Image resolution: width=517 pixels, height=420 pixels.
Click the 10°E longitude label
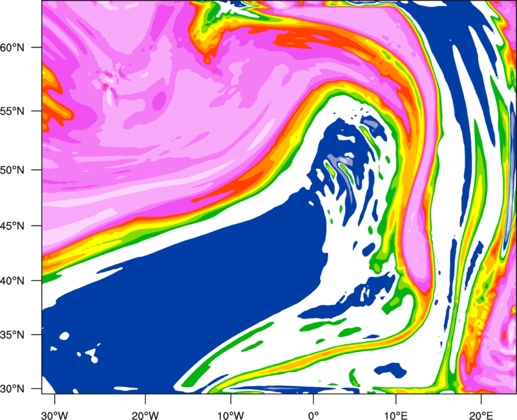pyautogui.click(x=396, y=415)
